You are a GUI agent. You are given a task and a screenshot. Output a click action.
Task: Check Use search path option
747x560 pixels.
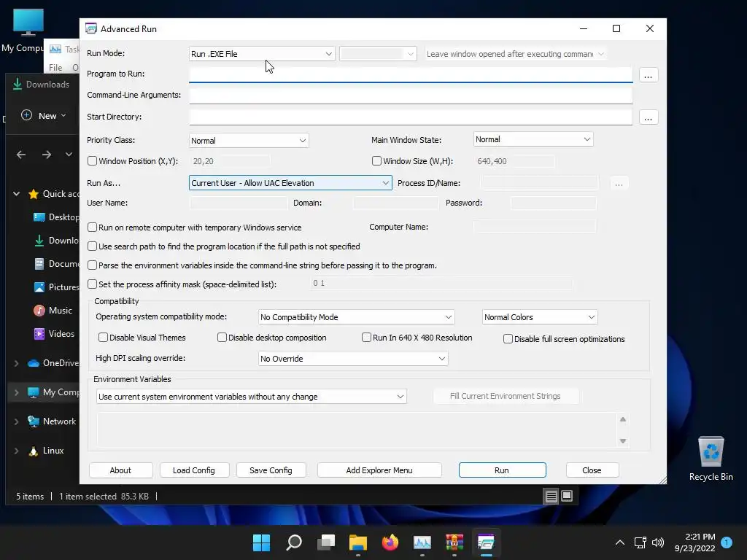coord(93,246)
